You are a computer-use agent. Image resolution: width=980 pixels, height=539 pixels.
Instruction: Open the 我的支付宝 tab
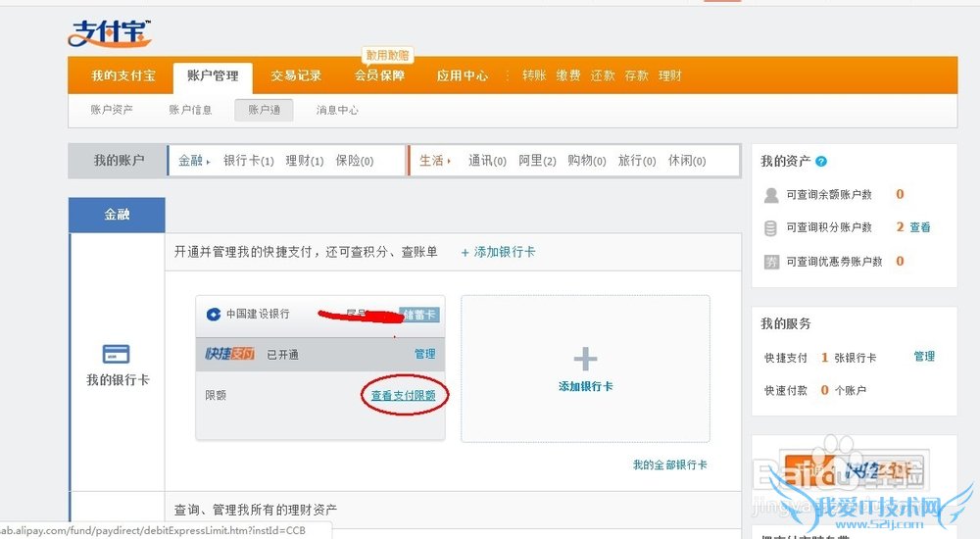[123, 75]
